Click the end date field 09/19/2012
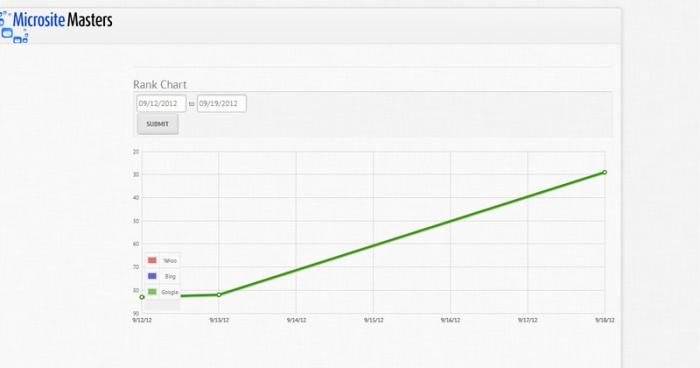700x368 pixels. tap(222, 104)
